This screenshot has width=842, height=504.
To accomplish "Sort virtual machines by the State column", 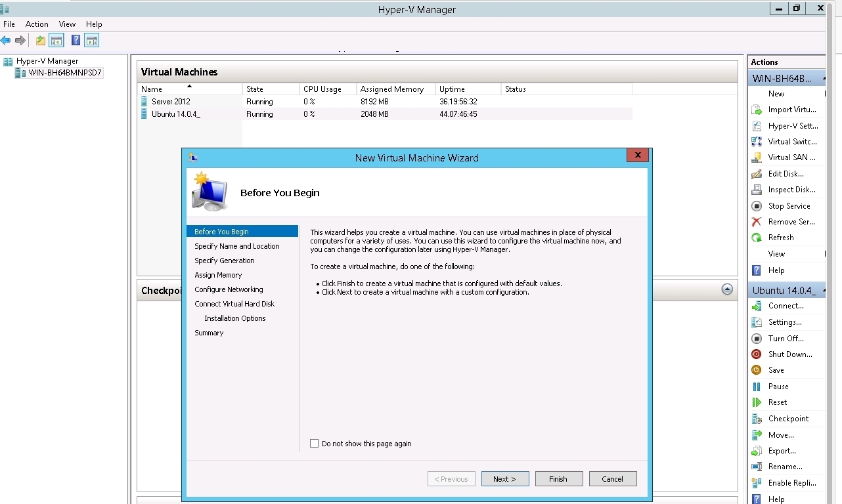I will coord(270,89).
